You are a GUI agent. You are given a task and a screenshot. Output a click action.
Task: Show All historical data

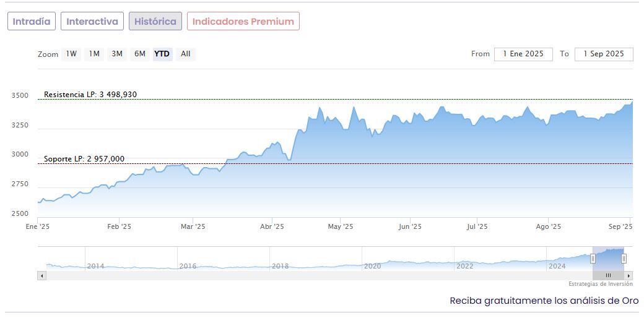185,54
